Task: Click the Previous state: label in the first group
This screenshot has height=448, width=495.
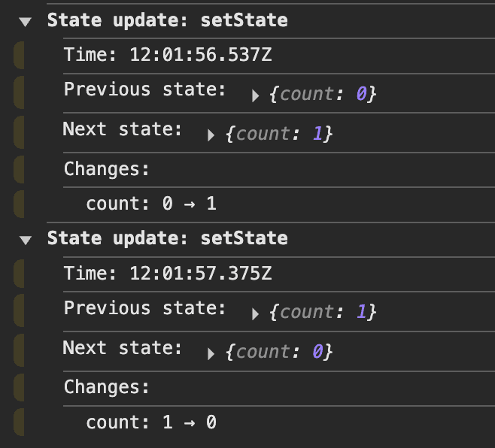Action: tap(144, 89)
